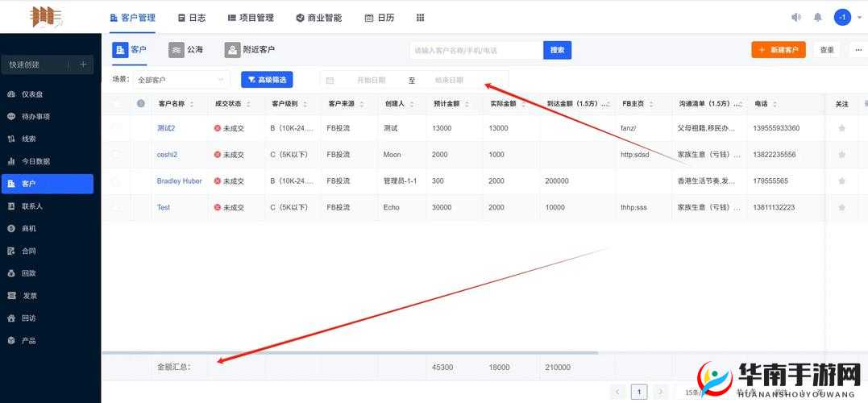Click the sound speaker icon in top bar
Screen dimensions: 868x403
(x=796, y=18)
